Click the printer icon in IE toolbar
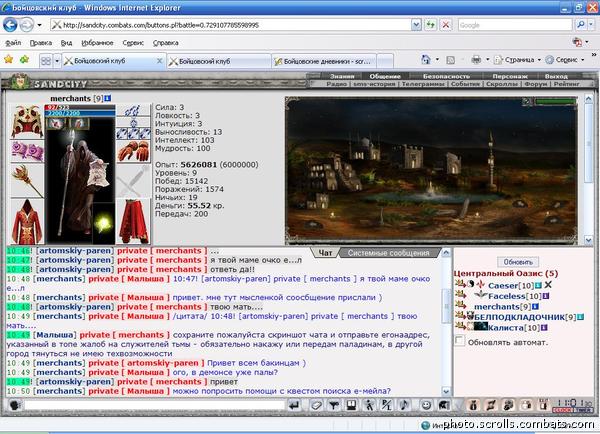 (x=476, y=59)
